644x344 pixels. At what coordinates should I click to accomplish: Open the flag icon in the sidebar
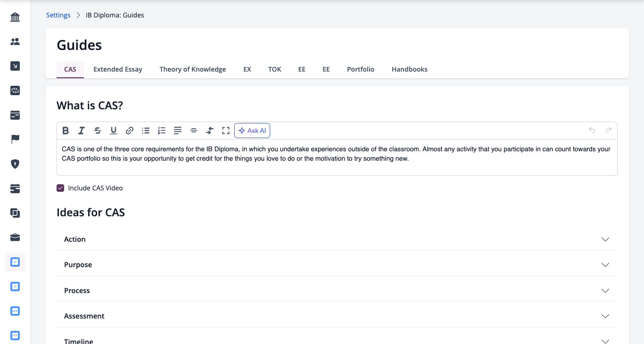(15, 139)
